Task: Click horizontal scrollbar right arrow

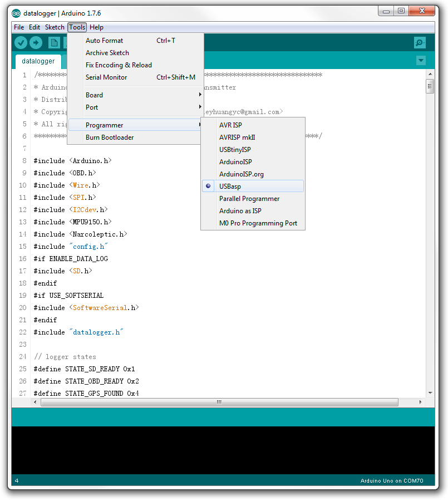Action: 420,402
